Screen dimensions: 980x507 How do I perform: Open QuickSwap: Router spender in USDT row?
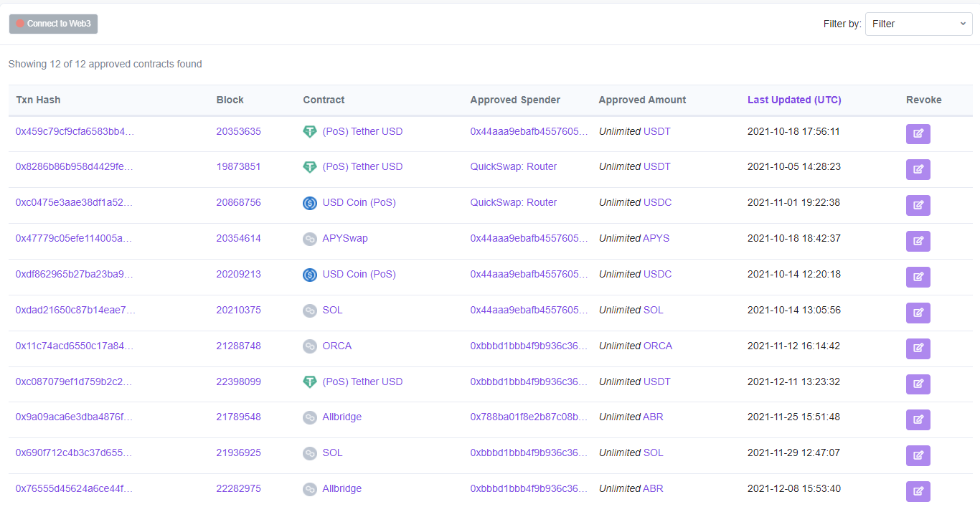tap(514, 166)
